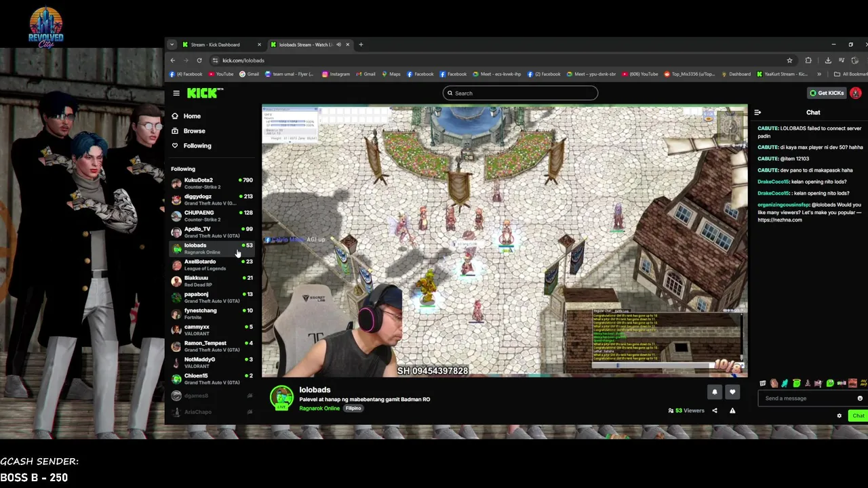Screen dimensions: 868x488
Task: Open the first Gmail bookmark
Action: pos(249,74)
